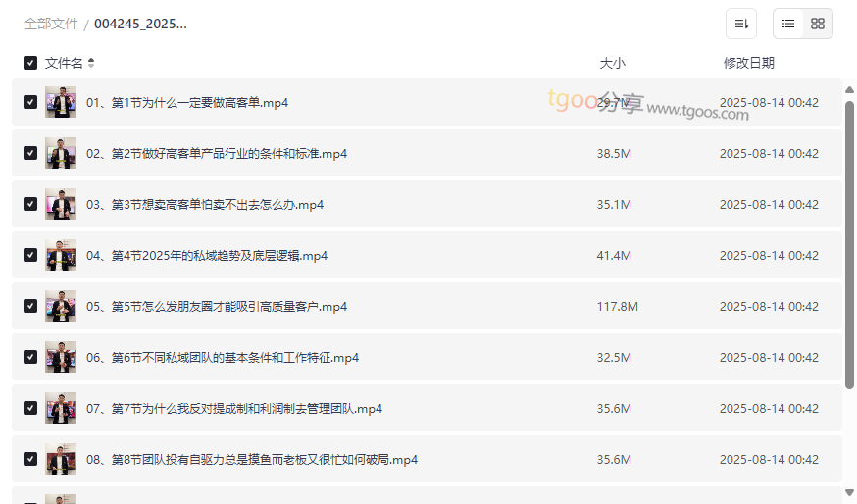Uncheck file 01 第1节为什么一定要做高客单

[x=30, y=102]
